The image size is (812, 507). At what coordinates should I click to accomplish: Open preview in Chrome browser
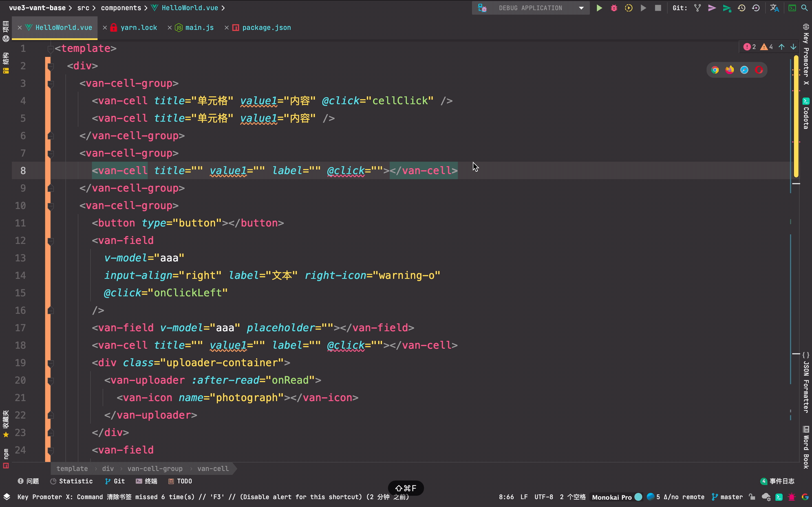pyautogui.click(x=715, y=70)
